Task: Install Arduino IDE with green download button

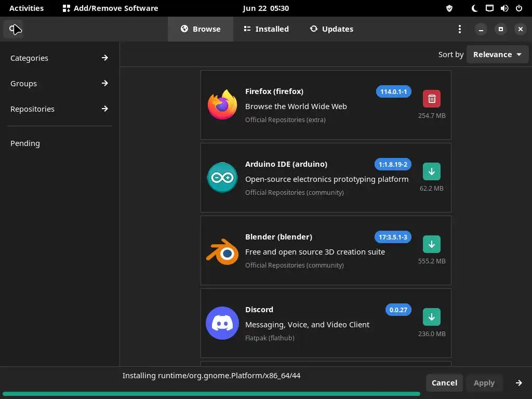Action: (x=432, y=171)
